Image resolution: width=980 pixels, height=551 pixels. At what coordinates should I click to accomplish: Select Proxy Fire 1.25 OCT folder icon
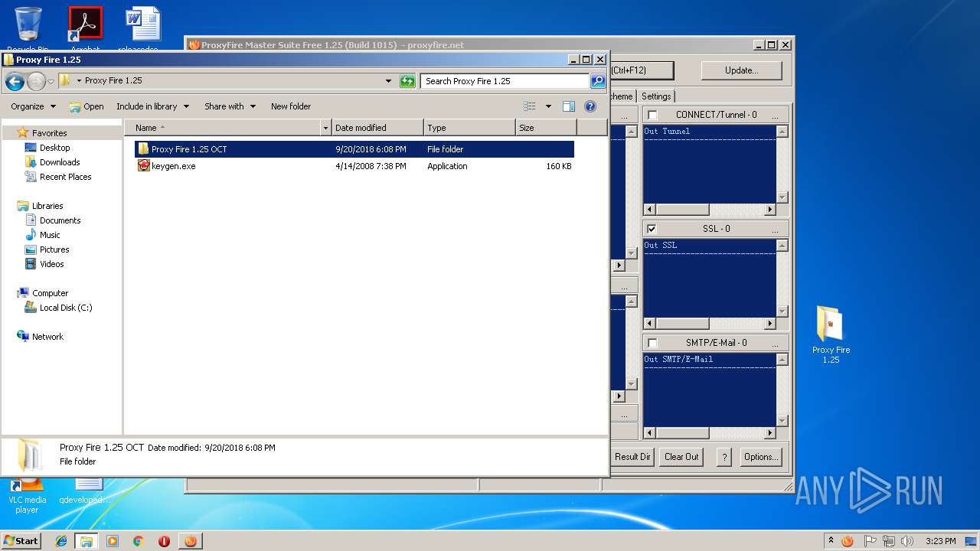(143, 149)
